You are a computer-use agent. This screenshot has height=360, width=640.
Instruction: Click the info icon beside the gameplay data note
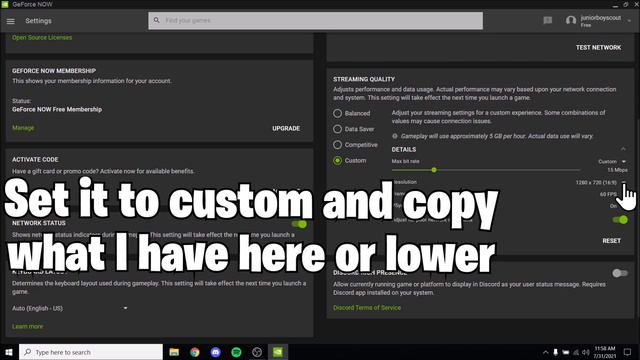point(395,136)
